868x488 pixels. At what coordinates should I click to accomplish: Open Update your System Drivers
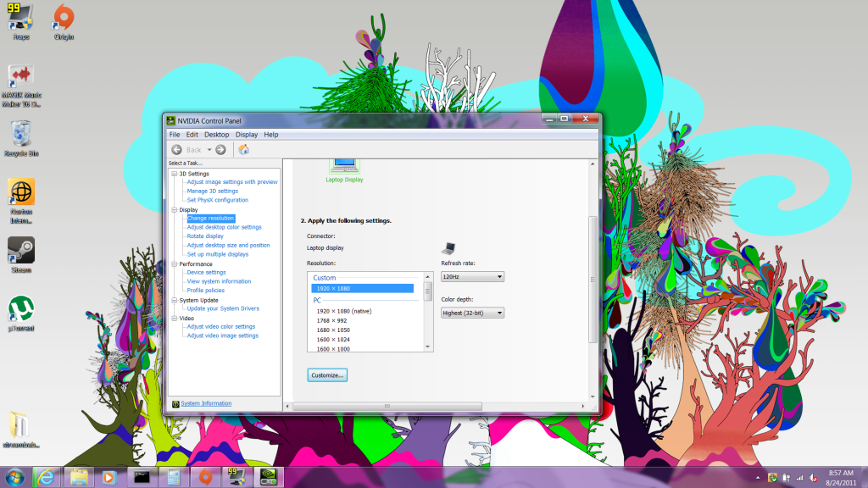click(223, 308)
